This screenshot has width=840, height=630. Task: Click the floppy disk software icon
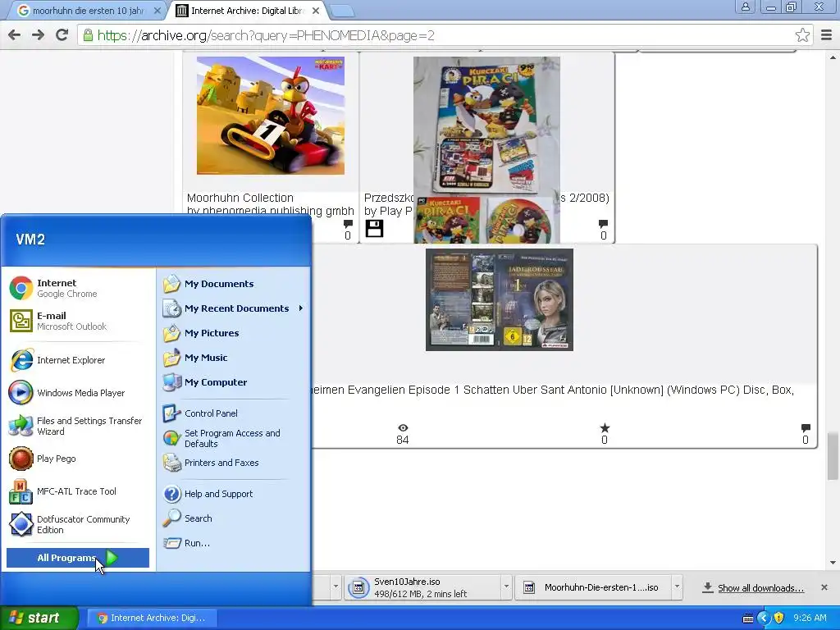tap(374, 229)
